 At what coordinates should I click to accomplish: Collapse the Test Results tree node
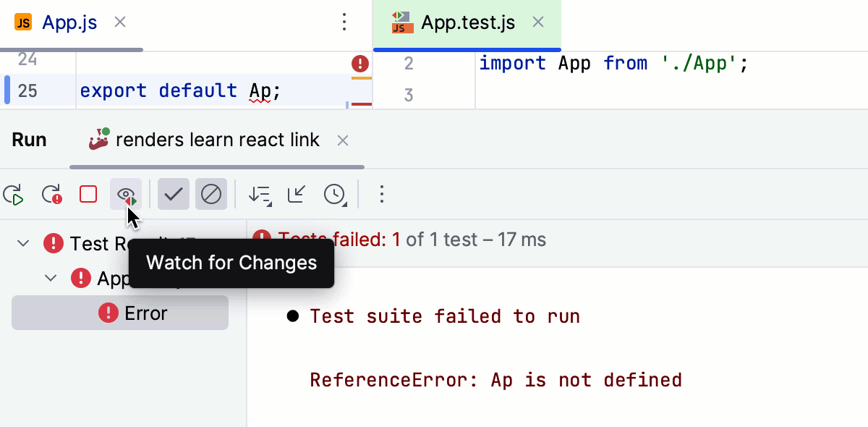(x=23, y=244)
